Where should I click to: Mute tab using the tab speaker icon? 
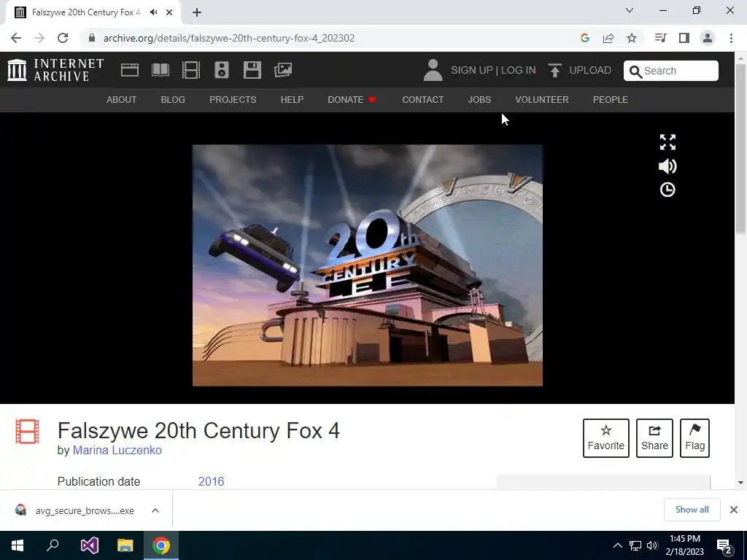(153, 12)
